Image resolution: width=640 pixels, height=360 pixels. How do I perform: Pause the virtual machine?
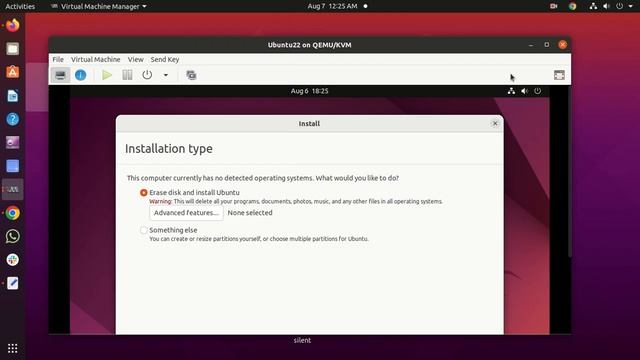coord(127,75)
